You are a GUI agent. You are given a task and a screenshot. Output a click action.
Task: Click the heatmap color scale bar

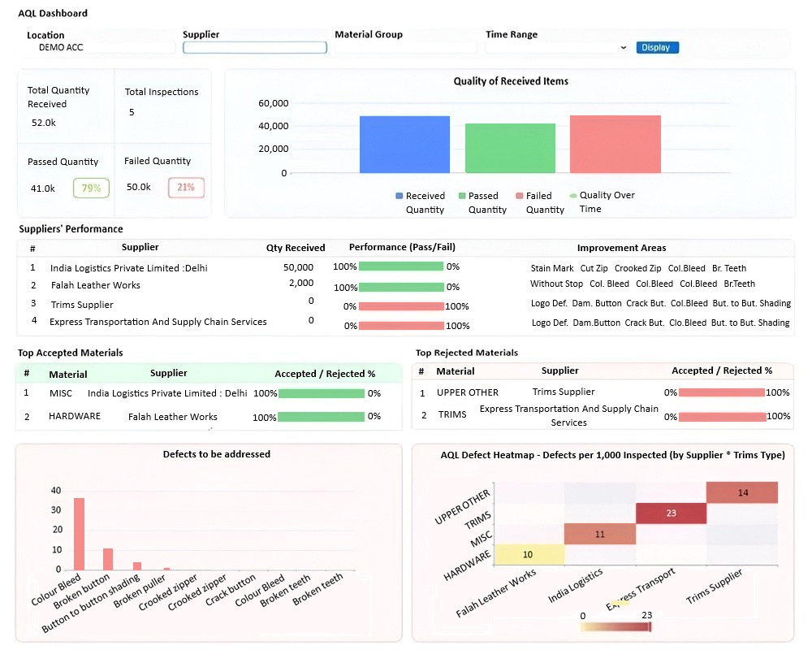click(x=615, y=626)
